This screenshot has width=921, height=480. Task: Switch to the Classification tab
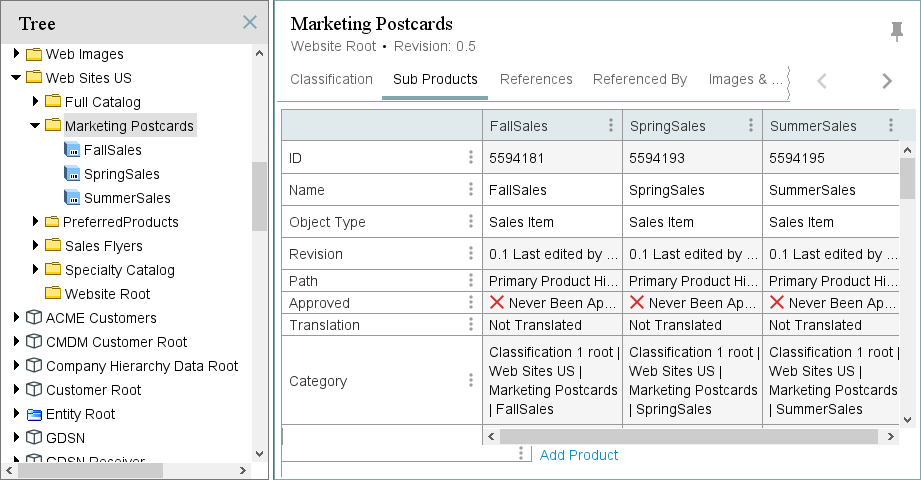[x=331, y=80]
